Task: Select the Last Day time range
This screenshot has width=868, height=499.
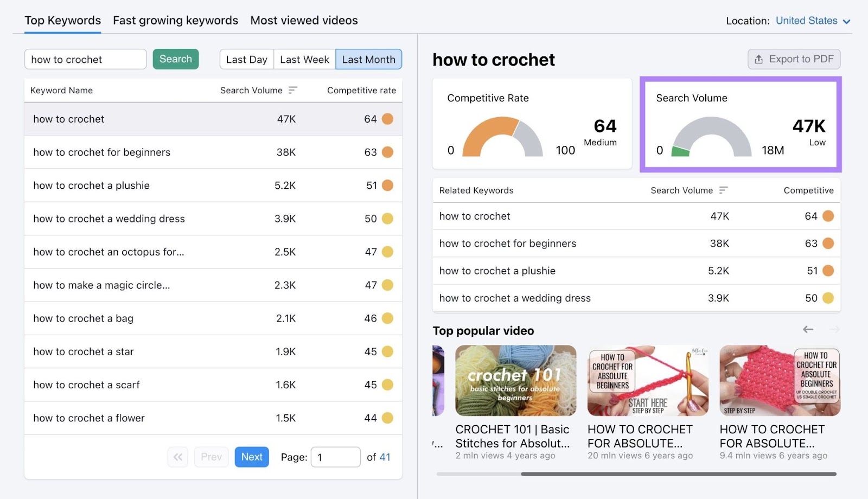Action: pos(246,59)
